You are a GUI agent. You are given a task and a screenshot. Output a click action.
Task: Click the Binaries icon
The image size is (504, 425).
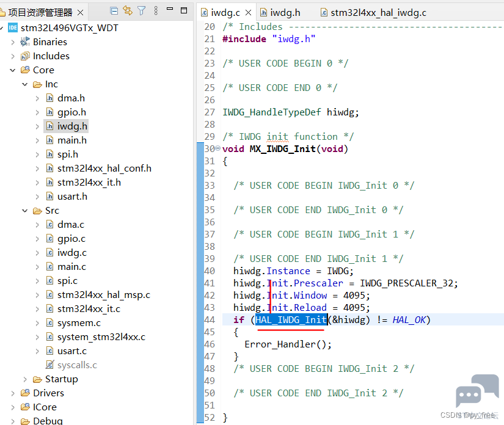[25, 42]
